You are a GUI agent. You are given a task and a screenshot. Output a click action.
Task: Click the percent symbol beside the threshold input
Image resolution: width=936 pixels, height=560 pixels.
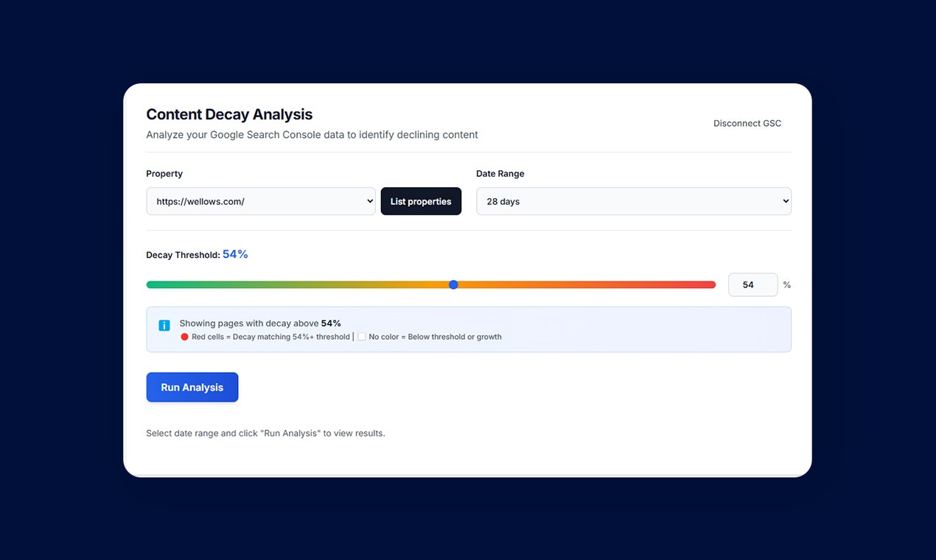tap(786, 284)
